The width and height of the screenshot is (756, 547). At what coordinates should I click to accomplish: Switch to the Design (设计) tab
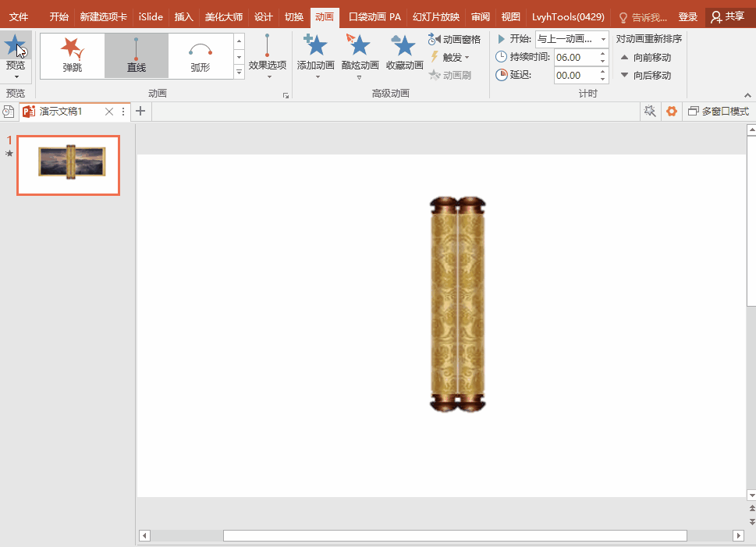pyautogui.click(x=264, y=16)
